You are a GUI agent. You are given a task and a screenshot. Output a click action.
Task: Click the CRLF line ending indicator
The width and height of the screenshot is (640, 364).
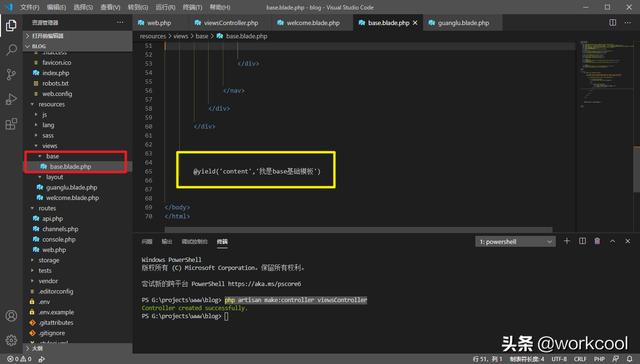pos(580,359)
